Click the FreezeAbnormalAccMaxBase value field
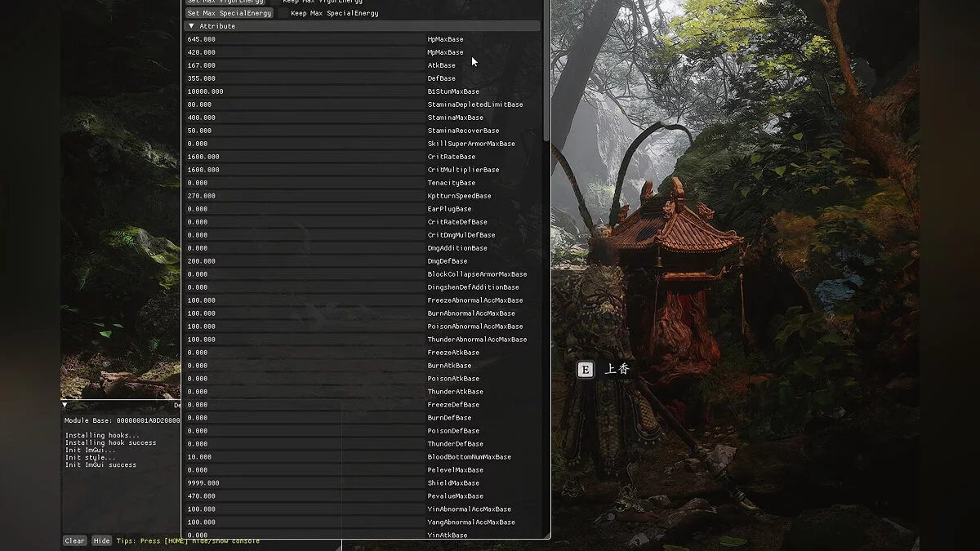Viewport: 980px width, 551px height. 304,300
